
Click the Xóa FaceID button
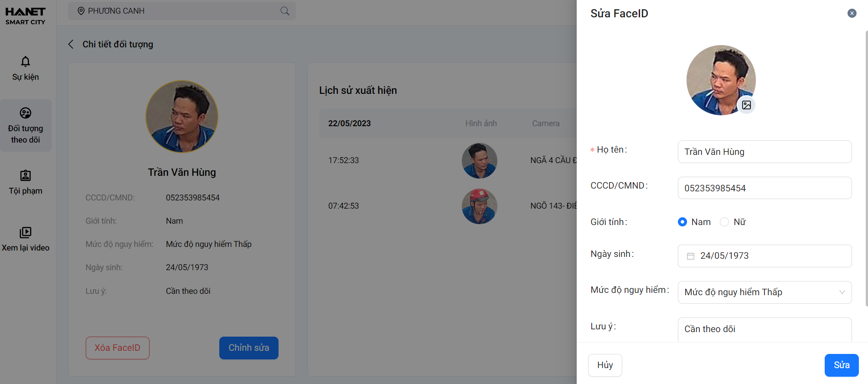(117, 348)
